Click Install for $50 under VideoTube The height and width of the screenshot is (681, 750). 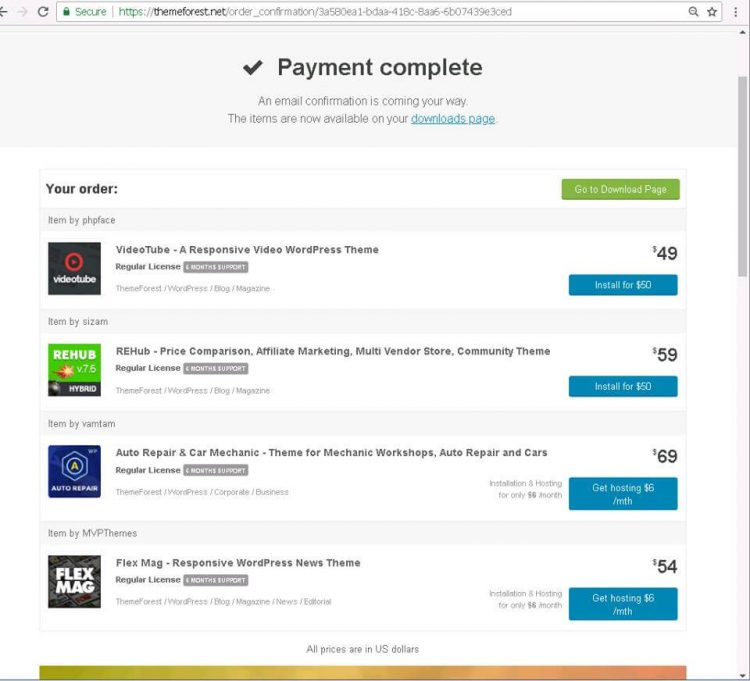click(623, 285)
